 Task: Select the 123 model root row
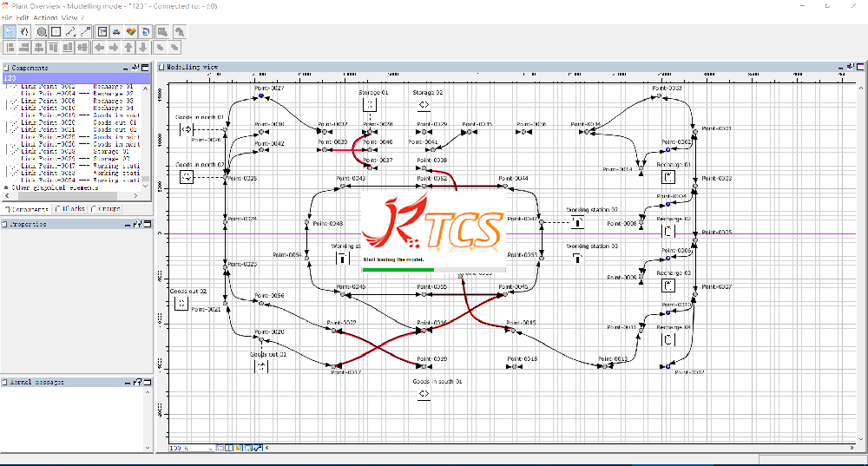pyautogui.click(x=76, y=78)
